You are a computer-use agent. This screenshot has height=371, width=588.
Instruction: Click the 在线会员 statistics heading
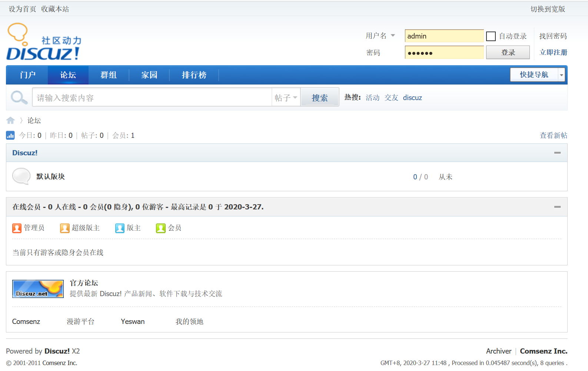coord(138,207)
